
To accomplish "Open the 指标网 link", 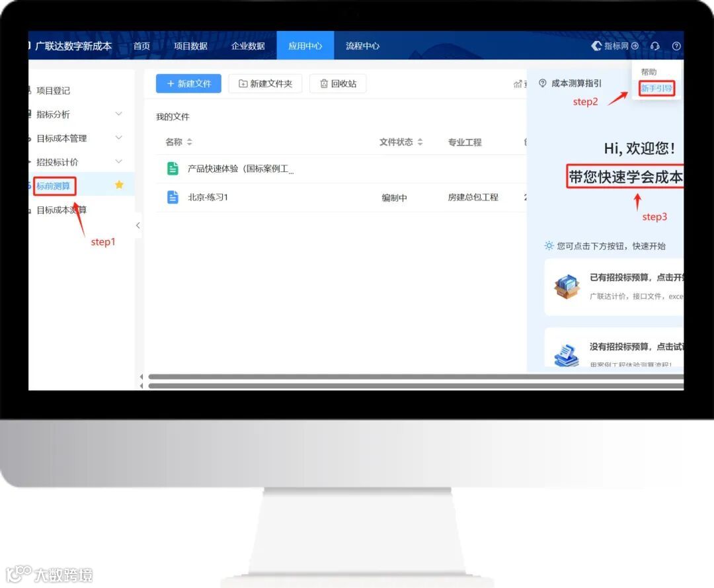I will coord(615,46).
